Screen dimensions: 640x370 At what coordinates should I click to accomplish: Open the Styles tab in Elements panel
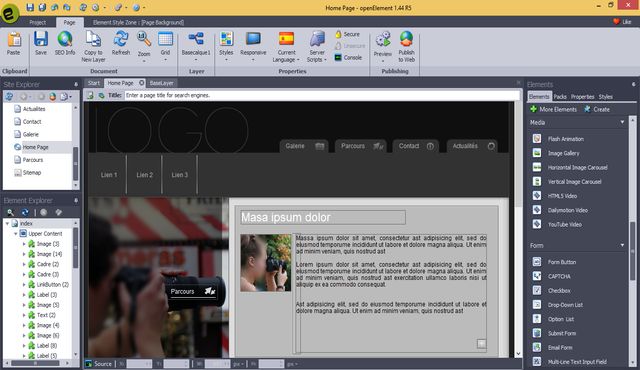tap(606, 97)
